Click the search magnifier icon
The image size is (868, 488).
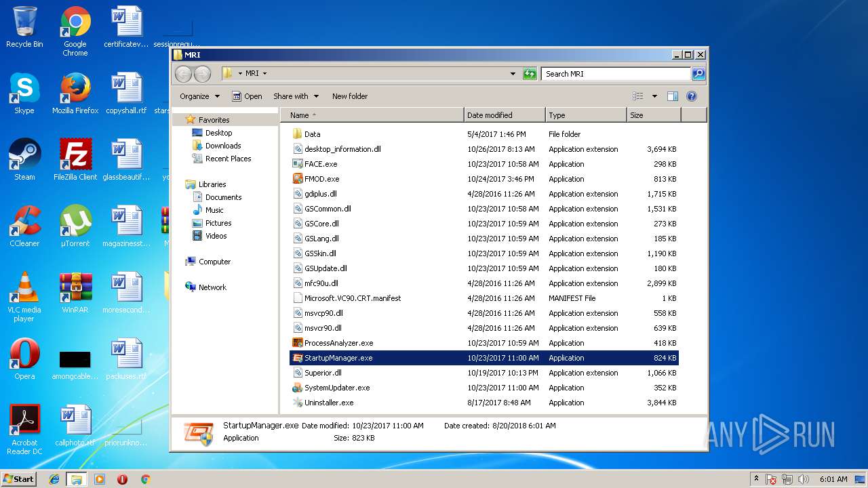(698, 74)
